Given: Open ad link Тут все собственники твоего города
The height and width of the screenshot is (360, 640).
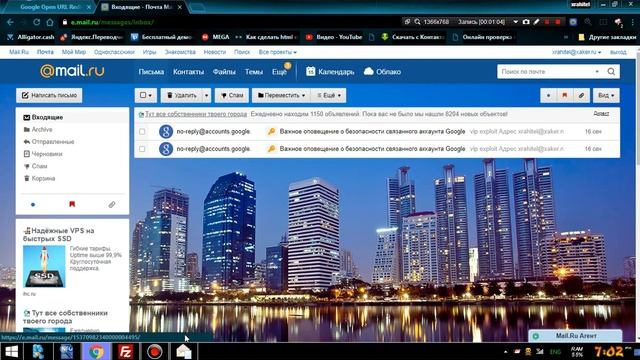Looking at the screenshot, I should (196, 114).
